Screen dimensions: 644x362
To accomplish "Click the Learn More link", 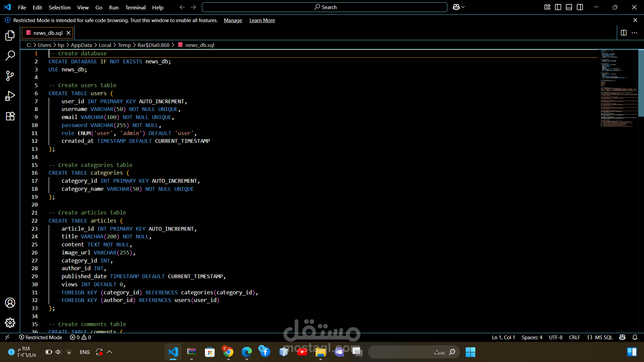I will point(262,20).
